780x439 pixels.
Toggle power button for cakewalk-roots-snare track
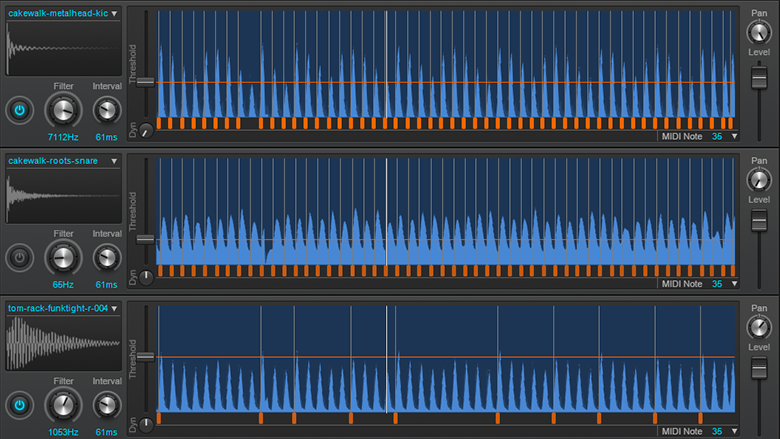(19, 258)
